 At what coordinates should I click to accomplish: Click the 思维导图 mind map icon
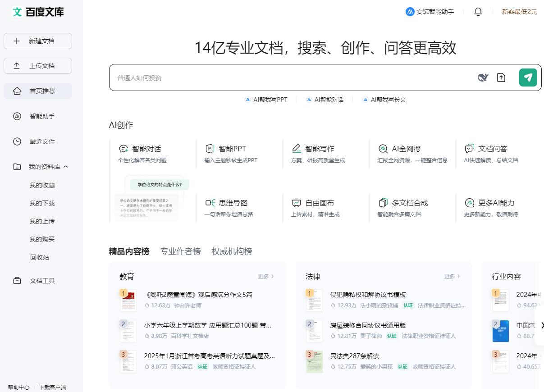210,203
